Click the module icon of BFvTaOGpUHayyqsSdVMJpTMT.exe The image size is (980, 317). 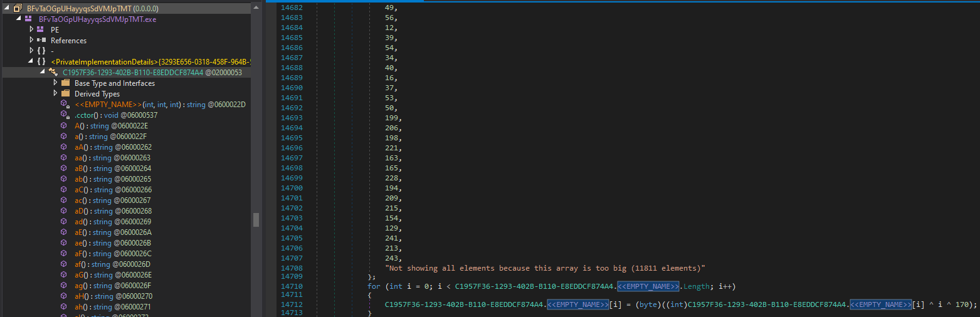click(x=28, y=19)
